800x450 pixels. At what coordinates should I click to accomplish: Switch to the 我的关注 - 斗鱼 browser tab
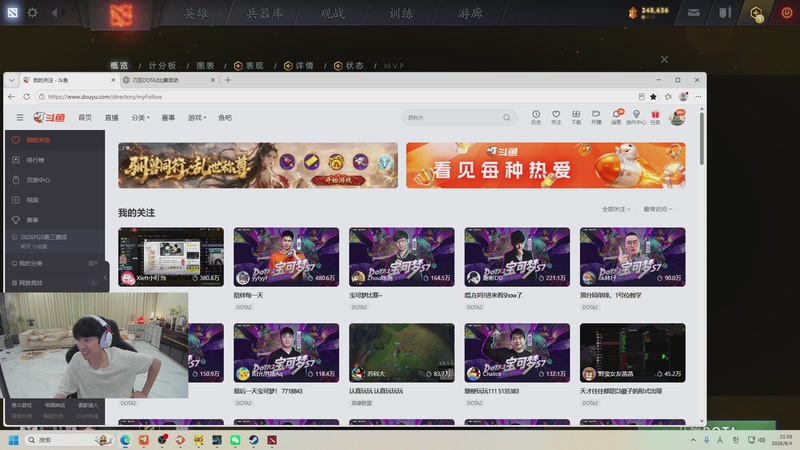(x=69, y=80)
